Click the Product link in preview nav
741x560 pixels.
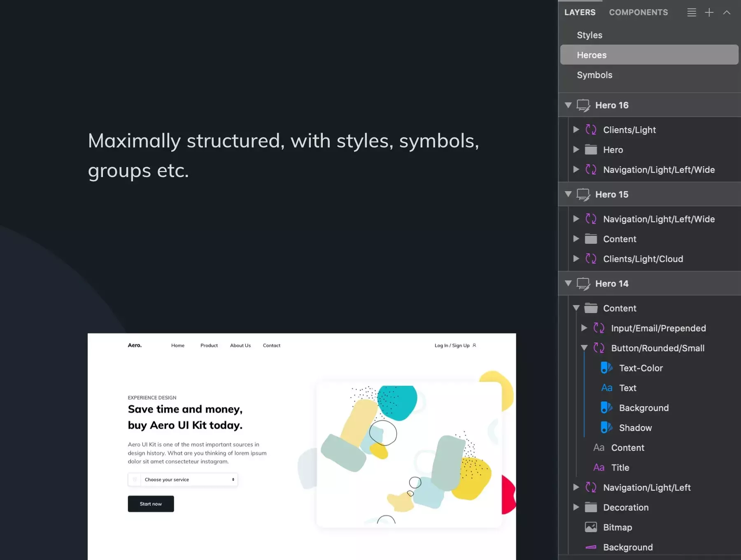(x=209, y=345)
